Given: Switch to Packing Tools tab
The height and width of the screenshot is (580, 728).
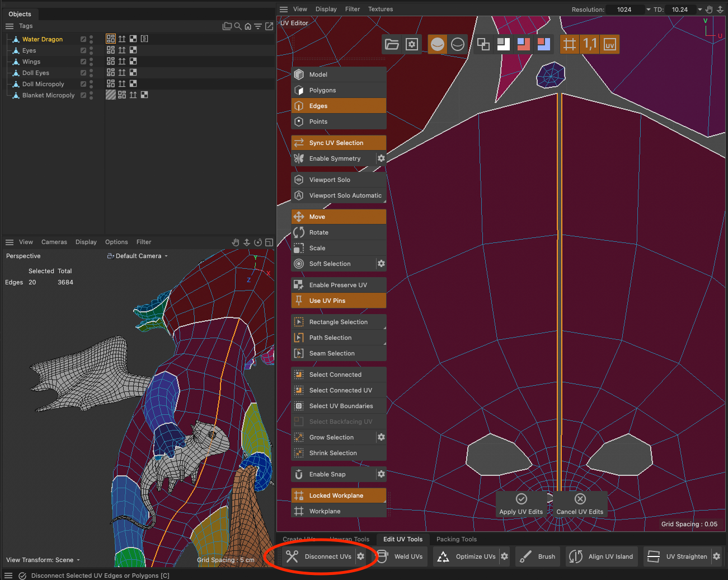Looking at the screenshot, I should coord(457,539).
